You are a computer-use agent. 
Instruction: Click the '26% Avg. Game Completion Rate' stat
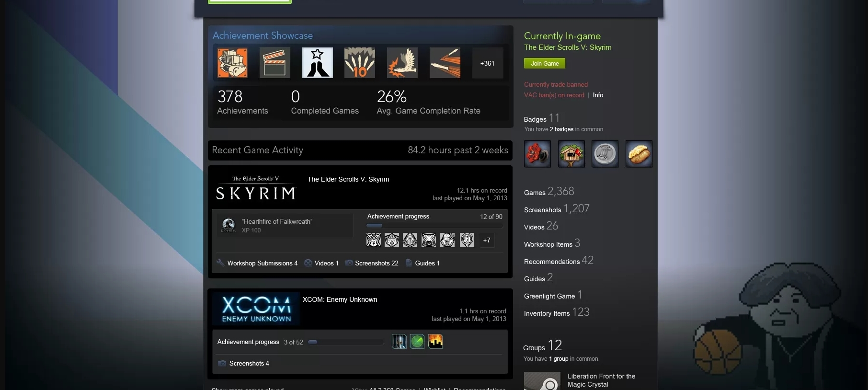(x=428, y=103)
